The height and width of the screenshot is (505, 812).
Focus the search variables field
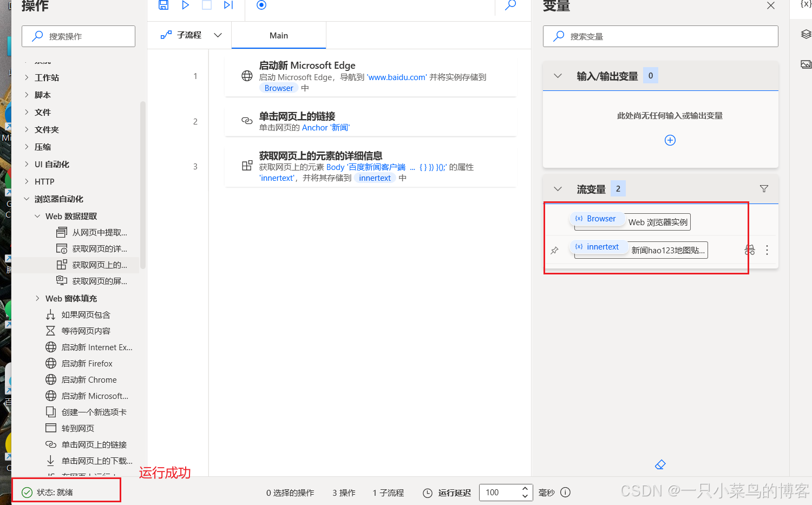pyautogui.click(x=660, y=36)
